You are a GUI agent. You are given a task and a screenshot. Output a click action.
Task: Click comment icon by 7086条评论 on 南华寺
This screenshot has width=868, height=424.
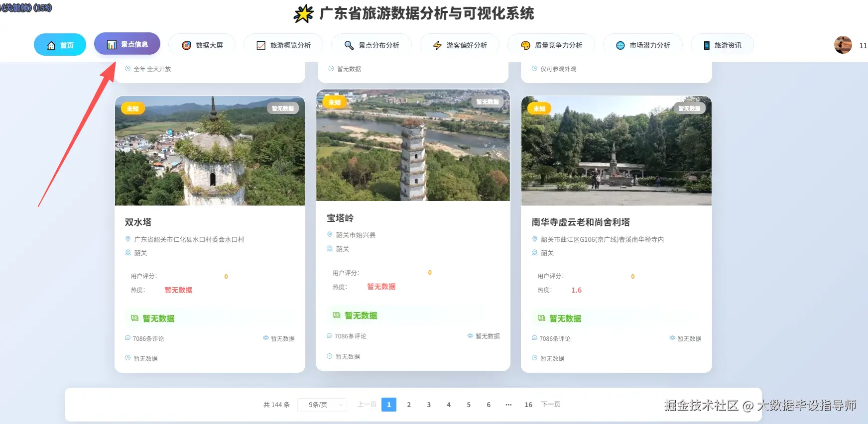pyautogui.click(x=534, y=338)
